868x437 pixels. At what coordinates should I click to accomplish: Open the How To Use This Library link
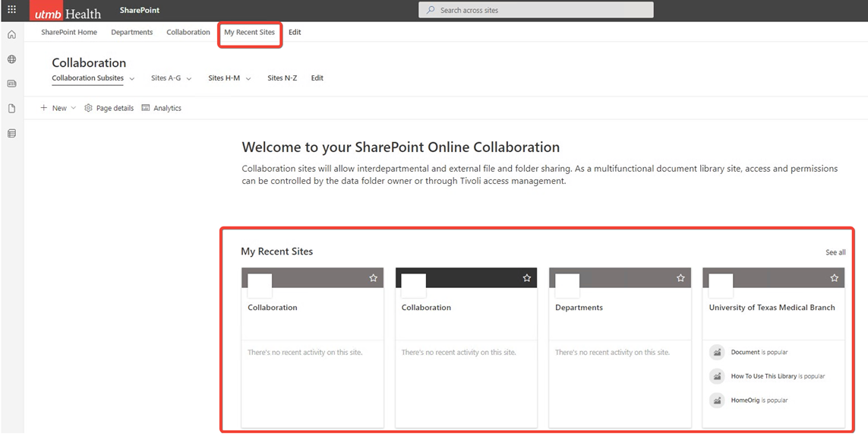tap(763, 376)
